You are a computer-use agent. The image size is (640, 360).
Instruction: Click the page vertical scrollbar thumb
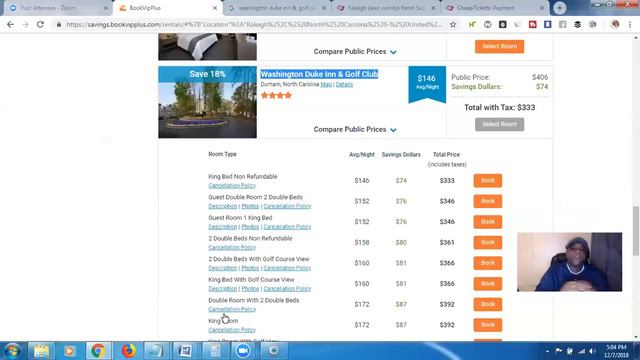click(x=636, y=231)
